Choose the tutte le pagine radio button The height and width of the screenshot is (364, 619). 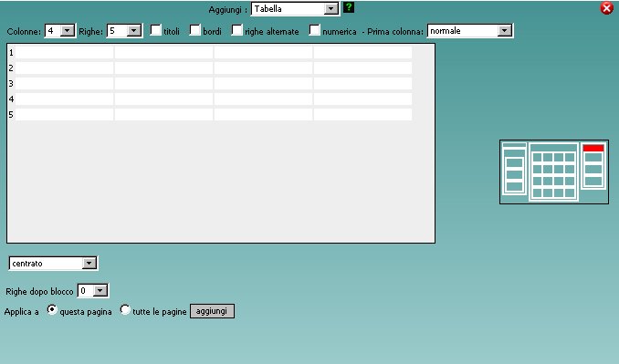(x=125, y=310)
